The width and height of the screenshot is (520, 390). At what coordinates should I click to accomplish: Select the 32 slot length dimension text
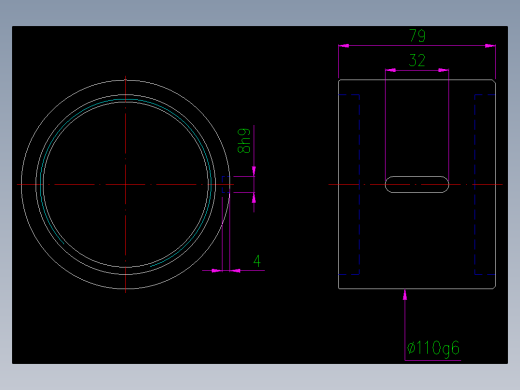pos(417,60)
